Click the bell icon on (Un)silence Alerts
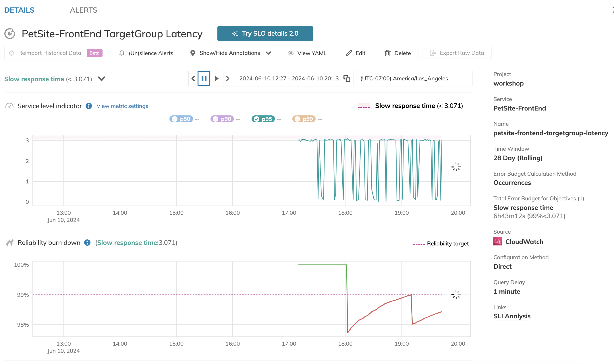614x364 pixels. (122, 53)
